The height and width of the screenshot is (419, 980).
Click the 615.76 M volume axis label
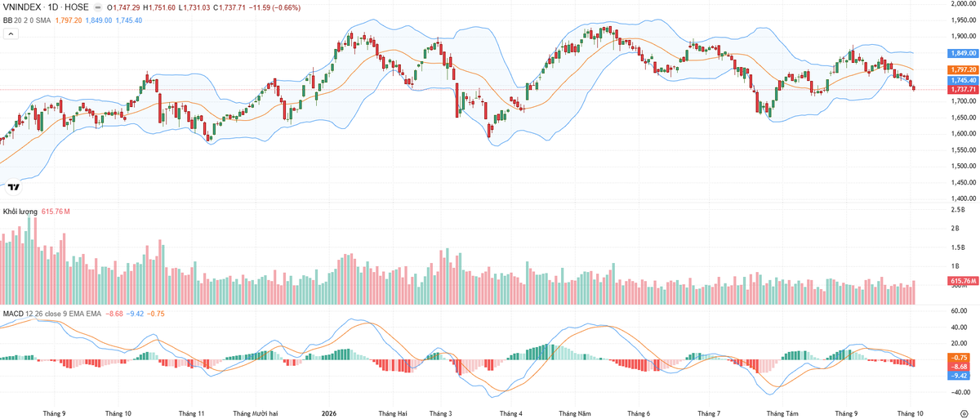click(x=963, y=281)
